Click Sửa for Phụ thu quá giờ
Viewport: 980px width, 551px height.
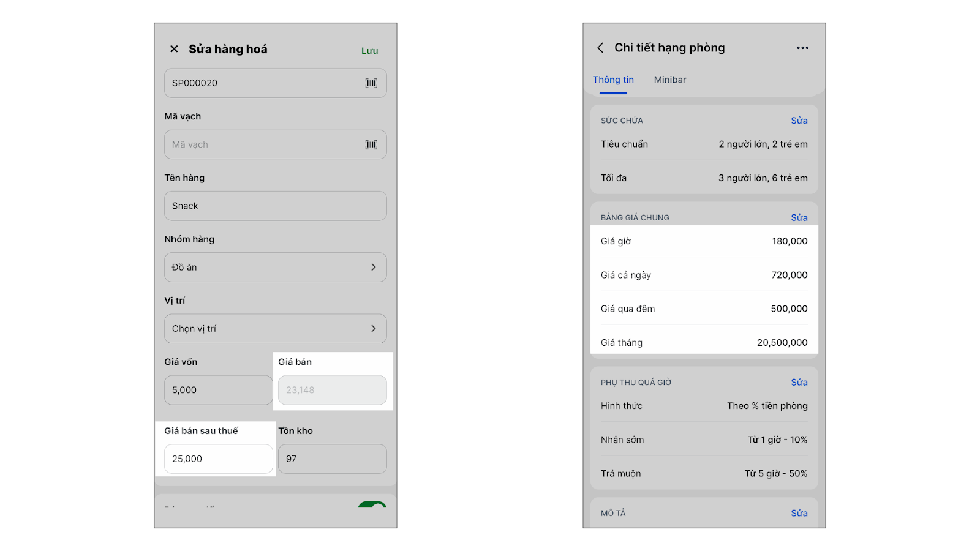(x=799, y=382)
